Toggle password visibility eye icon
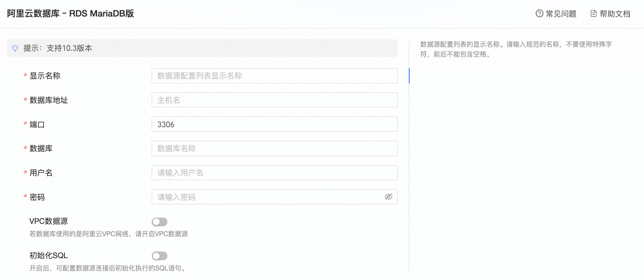 pos(388,197)
